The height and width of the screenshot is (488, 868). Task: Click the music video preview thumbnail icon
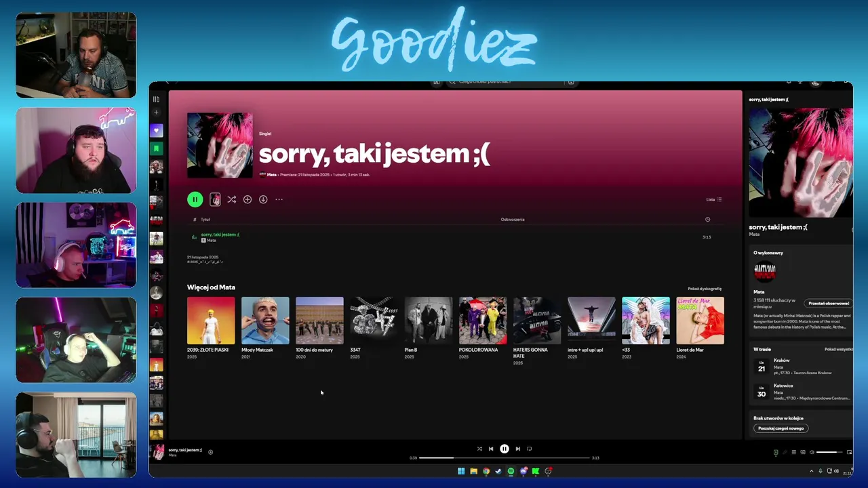pyautogui.click(x=215, y=199)
